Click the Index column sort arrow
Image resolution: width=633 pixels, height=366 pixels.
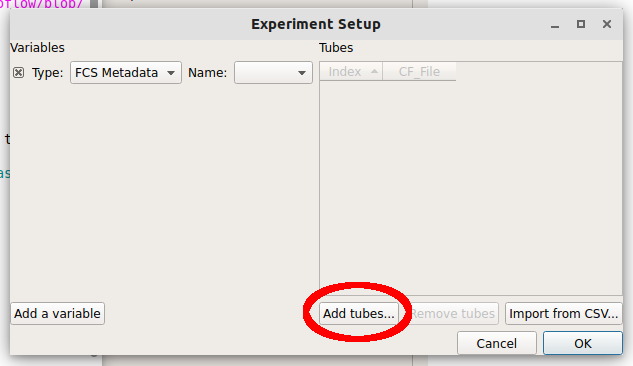[374, 71]
